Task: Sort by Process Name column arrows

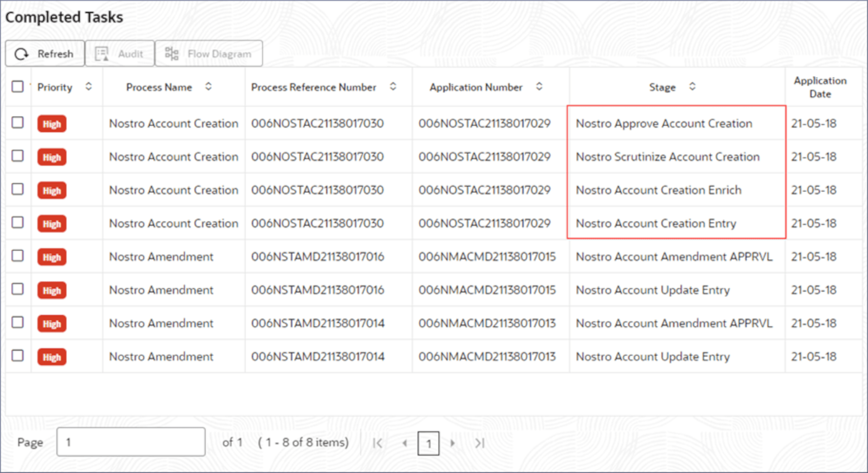Action: [208, 86]
